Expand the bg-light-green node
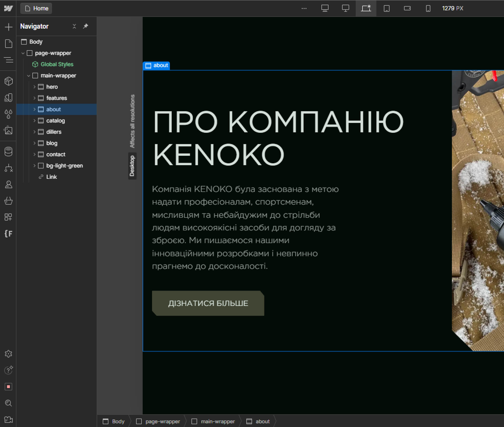The width and height of the screenshot is (504, 427). coord(34,166)
